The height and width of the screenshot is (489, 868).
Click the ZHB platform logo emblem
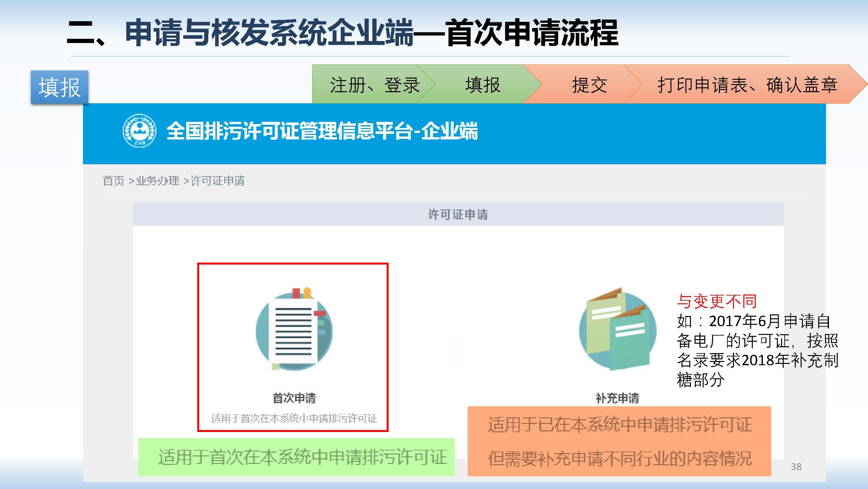pos(139,131)
